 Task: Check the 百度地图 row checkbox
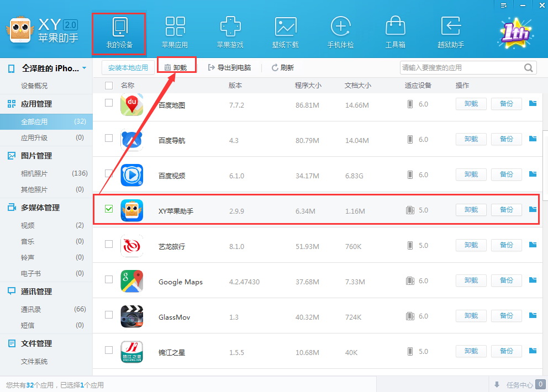(x=109, y=103)
